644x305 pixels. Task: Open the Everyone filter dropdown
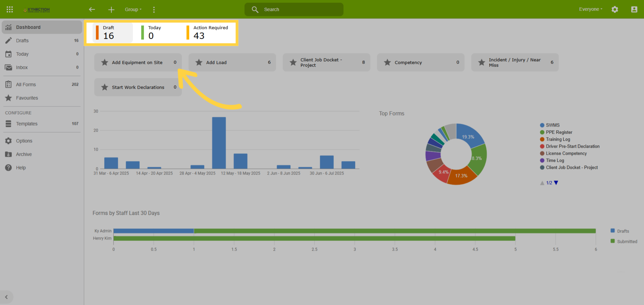click(591, 9)
